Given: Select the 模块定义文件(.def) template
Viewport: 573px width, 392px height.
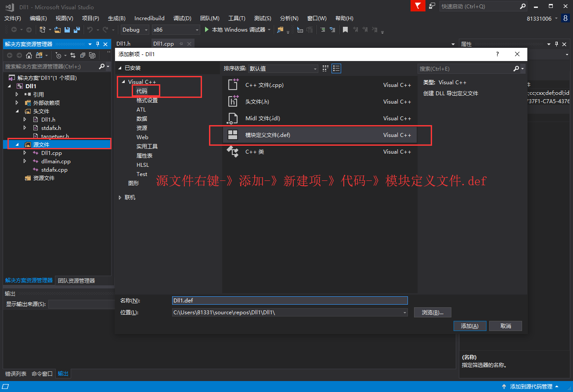Looking at the screenshot, I should click(320, 135).
